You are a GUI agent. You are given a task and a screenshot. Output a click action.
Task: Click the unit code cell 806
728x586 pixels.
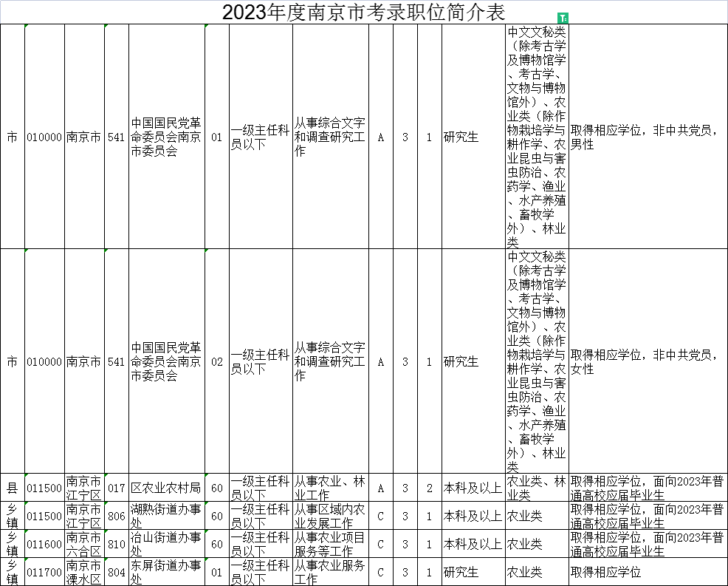[117, 516]
